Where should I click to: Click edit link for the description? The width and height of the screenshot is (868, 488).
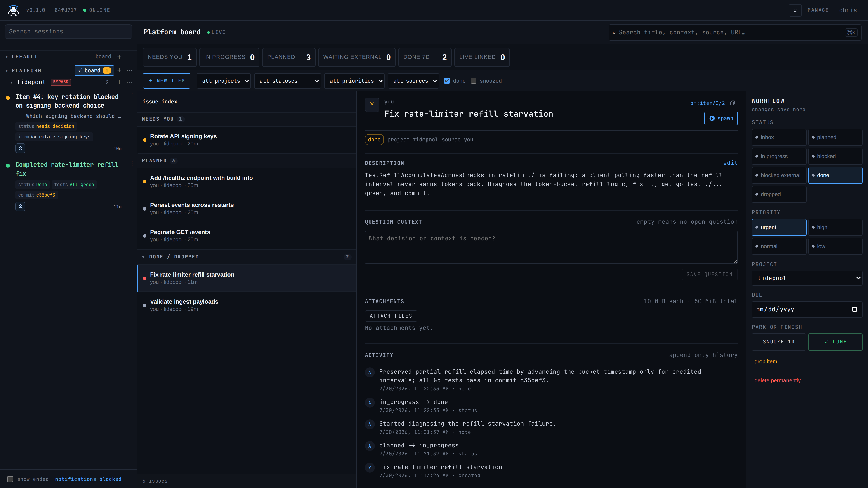point(730,163)
